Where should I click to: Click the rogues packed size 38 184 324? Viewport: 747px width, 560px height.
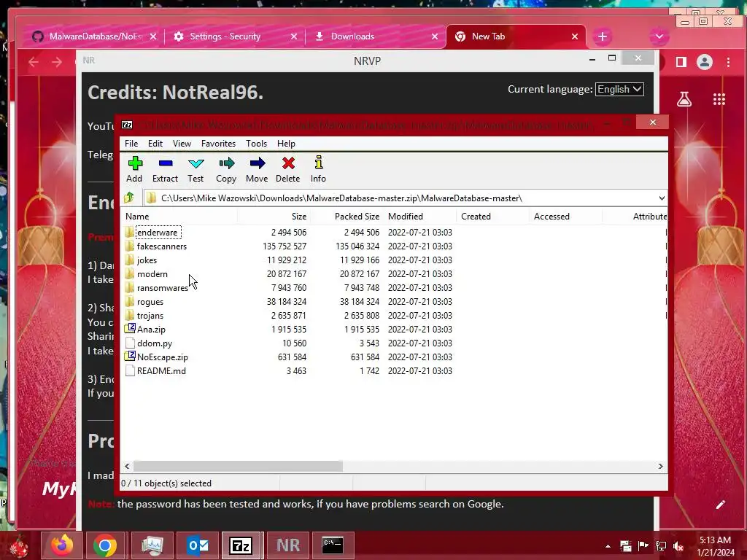[x=359, y=301]
